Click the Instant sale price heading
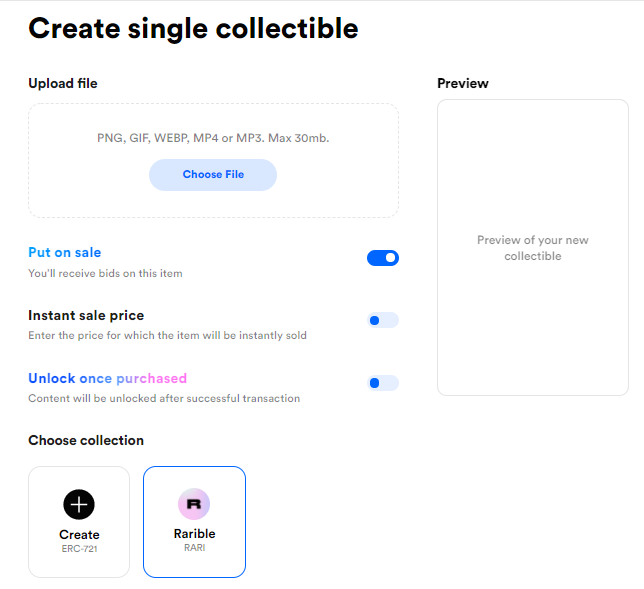The height and width of the screenshot is (589, 644). [x=86, y=315]
